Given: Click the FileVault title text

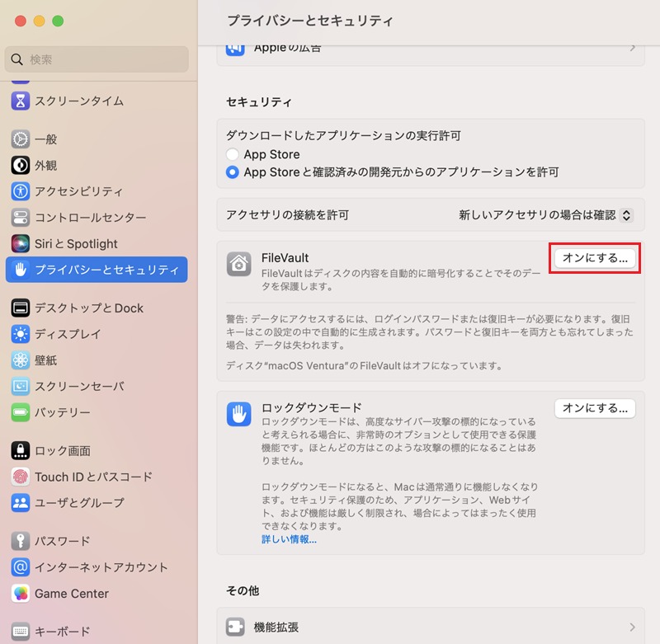Looking at the screenshot, I should (285, 258).
